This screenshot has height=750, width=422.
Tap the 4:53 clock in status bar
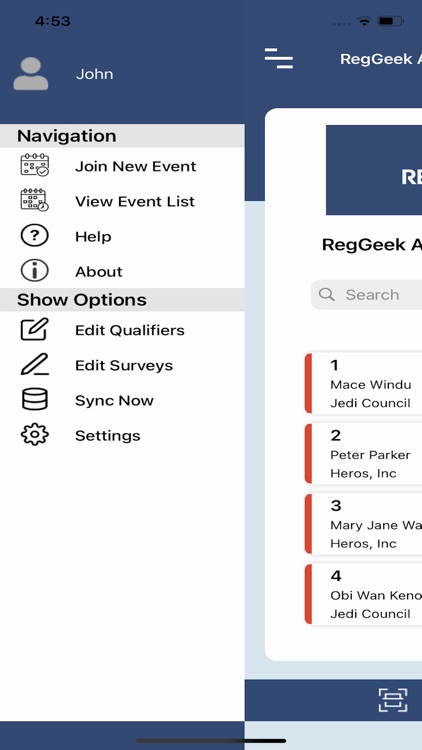[53, 21]
